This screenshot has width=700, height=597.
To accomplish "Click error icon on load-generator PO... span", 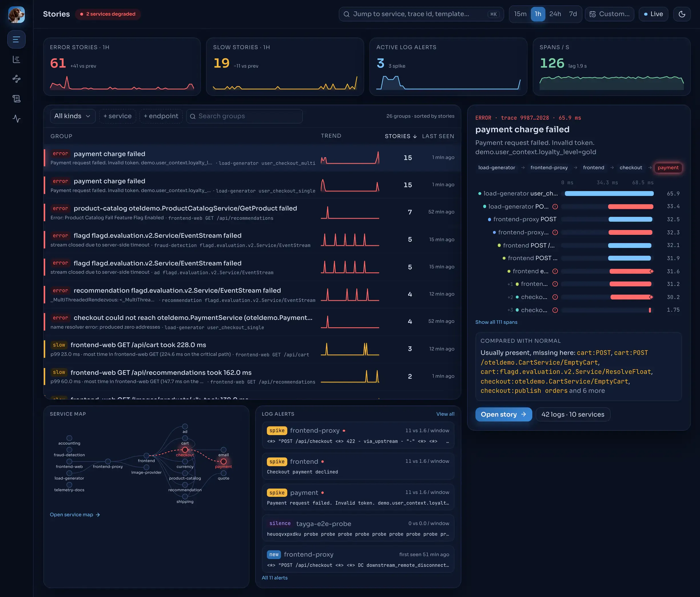I will [x=555, y=207].
